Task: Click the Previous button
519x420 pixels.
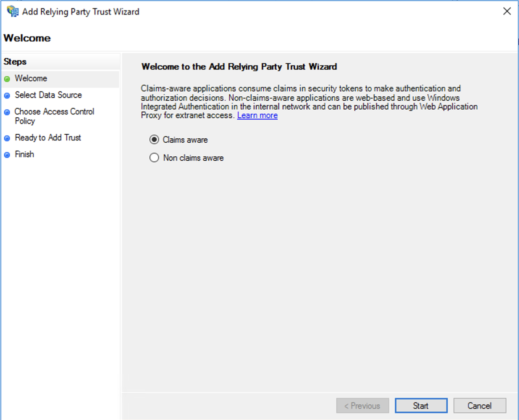Action: pos(362,406)
